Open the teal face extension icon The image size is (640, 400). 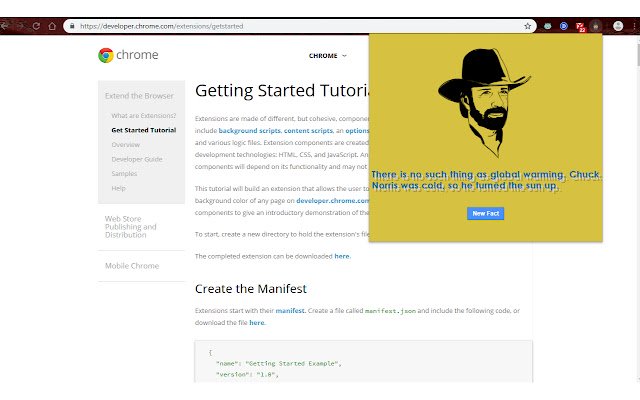tap(547, 26)
